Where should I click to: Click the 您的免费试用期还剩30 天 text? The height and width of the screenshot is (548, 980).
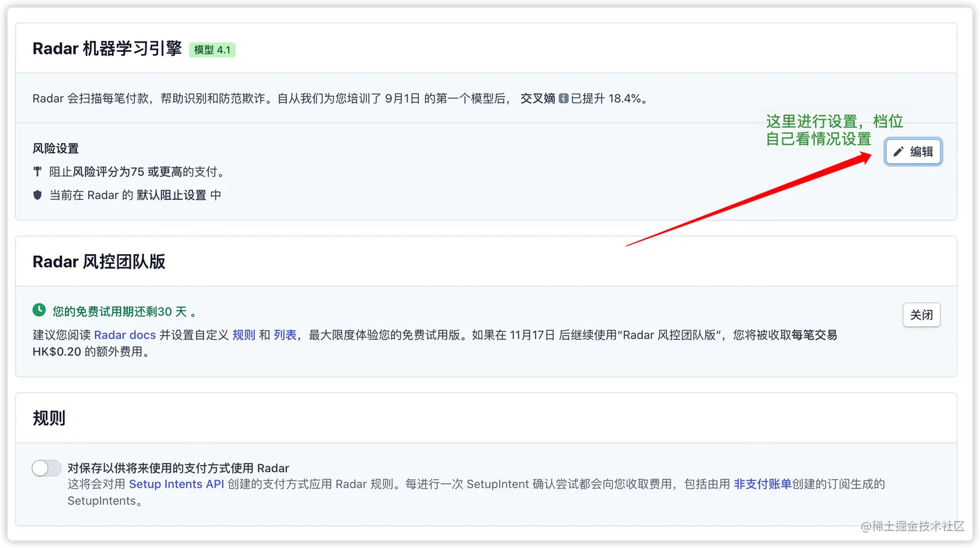coord(120,312)
